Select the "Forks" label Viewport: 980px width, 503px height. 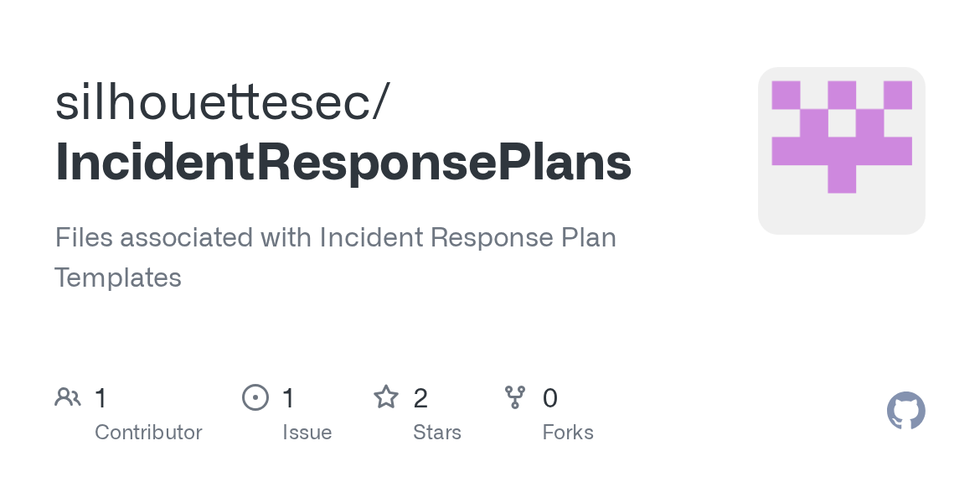point(568,433)
